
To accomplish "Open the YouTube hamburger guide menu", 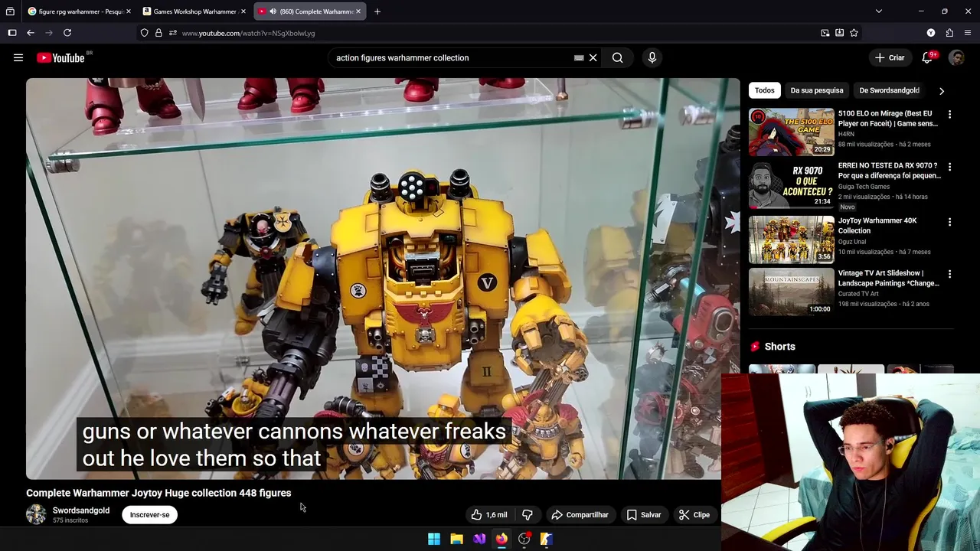I will 18,57.
